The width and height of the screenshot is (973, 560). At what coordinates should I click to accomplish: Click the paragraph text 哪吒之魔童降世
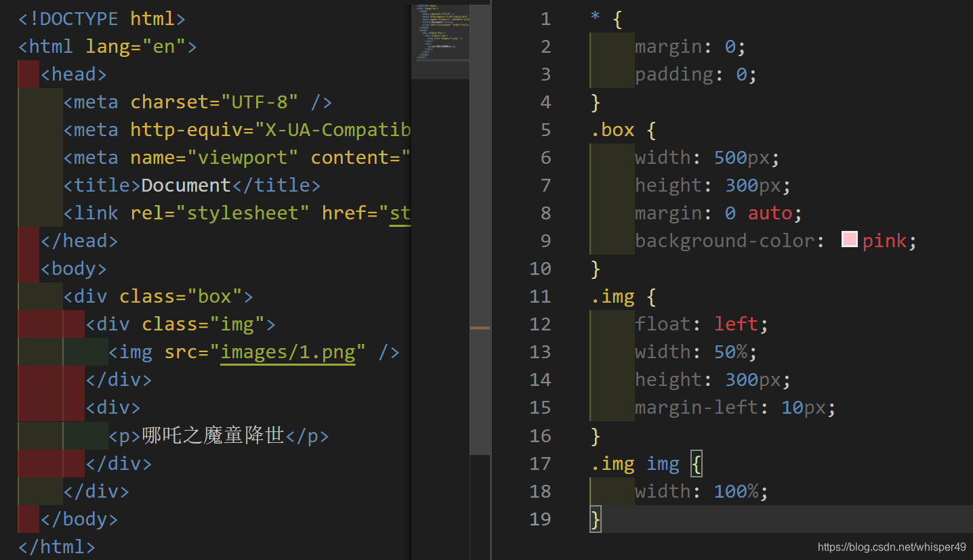pos(213,435)
